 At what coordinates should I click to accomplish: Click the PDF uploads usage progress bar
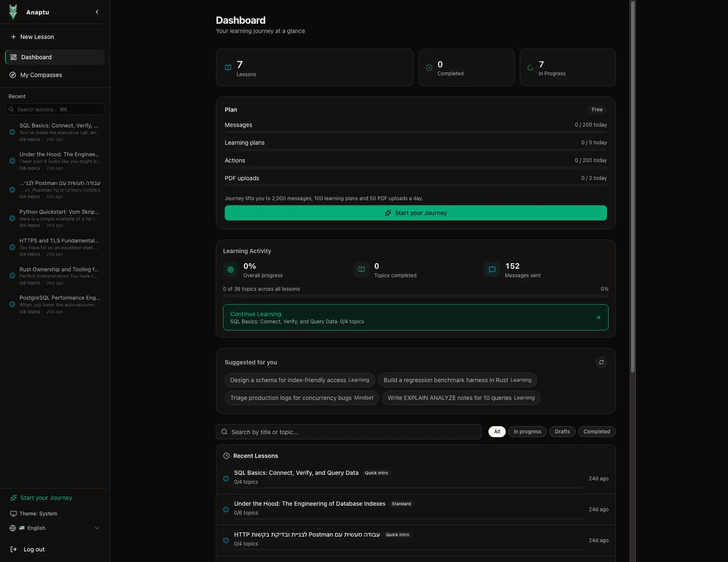pos(416,186)
